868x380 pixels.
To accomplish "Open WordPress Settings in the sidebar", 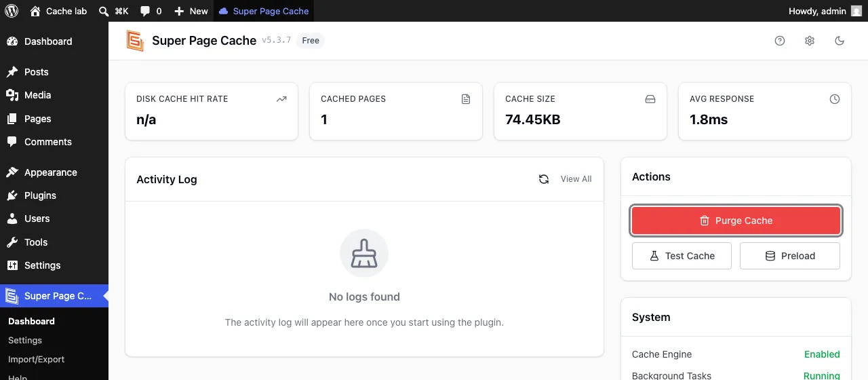I will tap(54, 265).
